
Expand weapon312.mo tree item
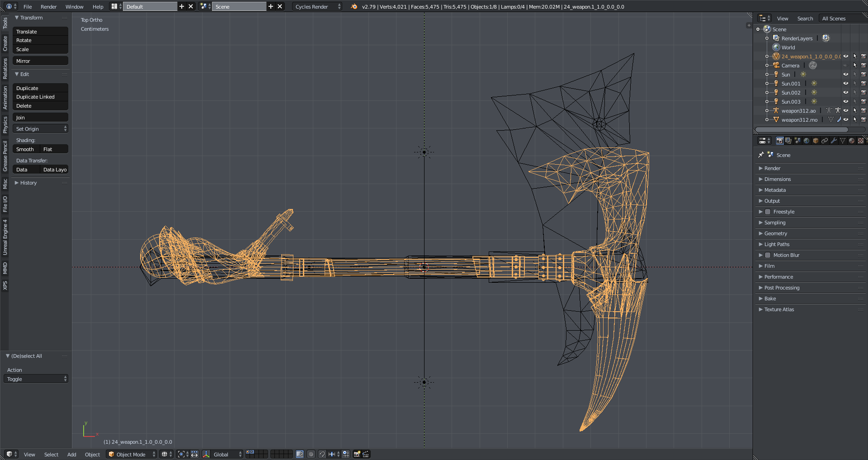point(767,119)
